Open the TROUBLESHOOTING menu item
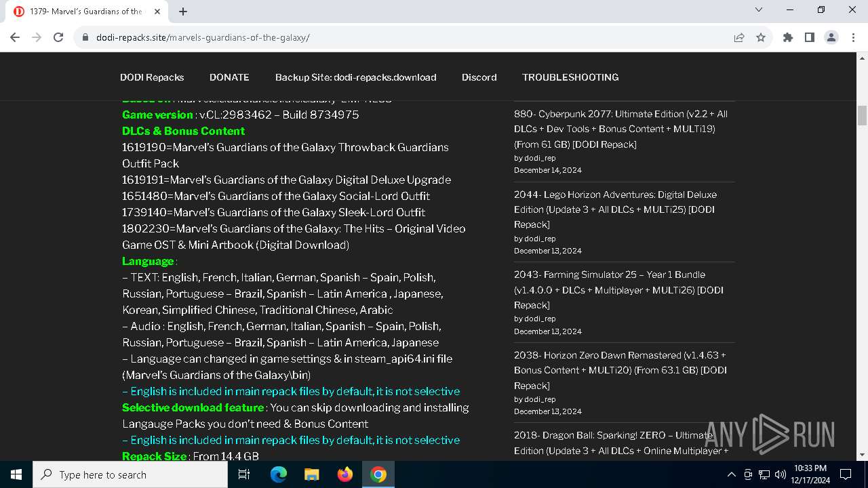This screenshot has height=488, width=868. click(x=570, y=77)
